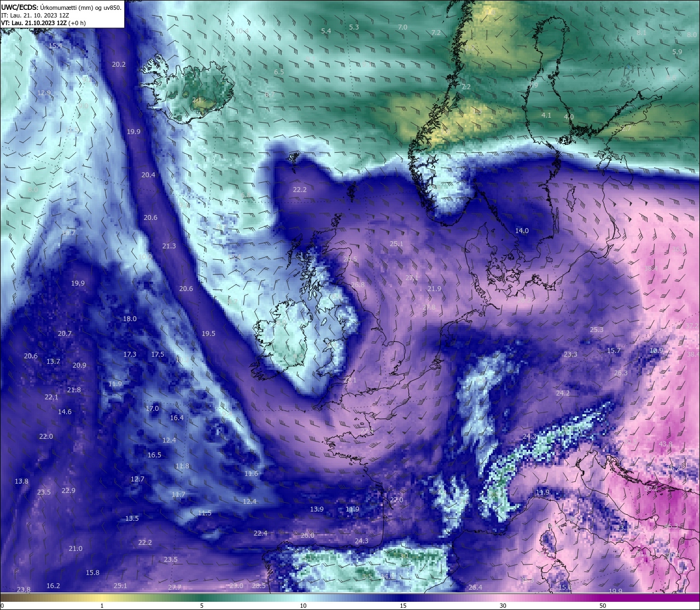The width and height of the screenshot is (700, 610).
Task: Click the 22.1 value label
Action: tap(51, 397)
